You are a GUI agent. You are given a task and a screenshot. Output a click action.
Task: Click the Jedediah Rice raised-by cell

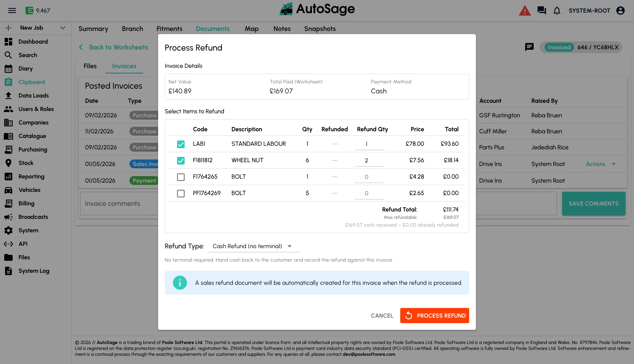point(550,147)
